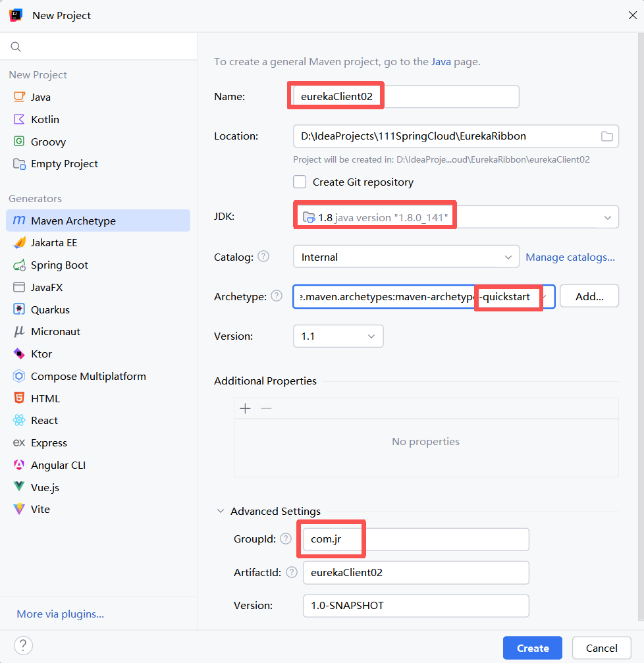Screen dimensions: 644x663
Task: Select Quarkus generator
Action: (98, 309)
